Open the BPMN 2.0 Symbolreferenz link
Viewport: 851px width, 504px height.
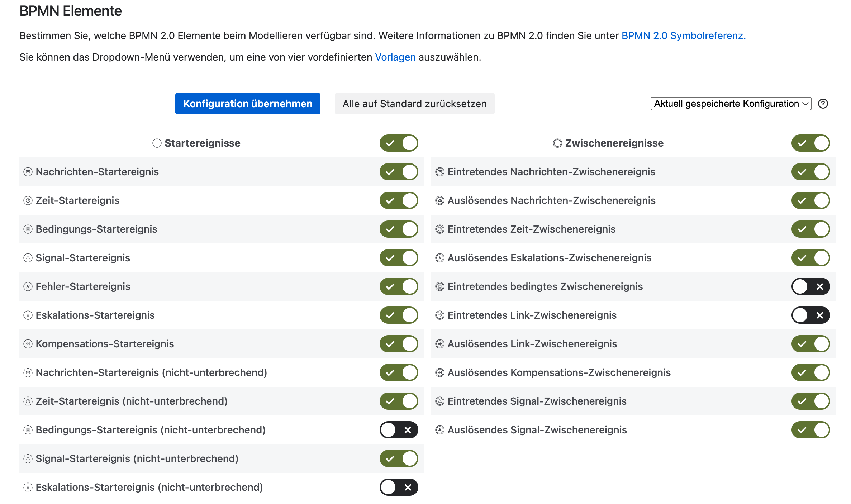[x=684, y=35]
